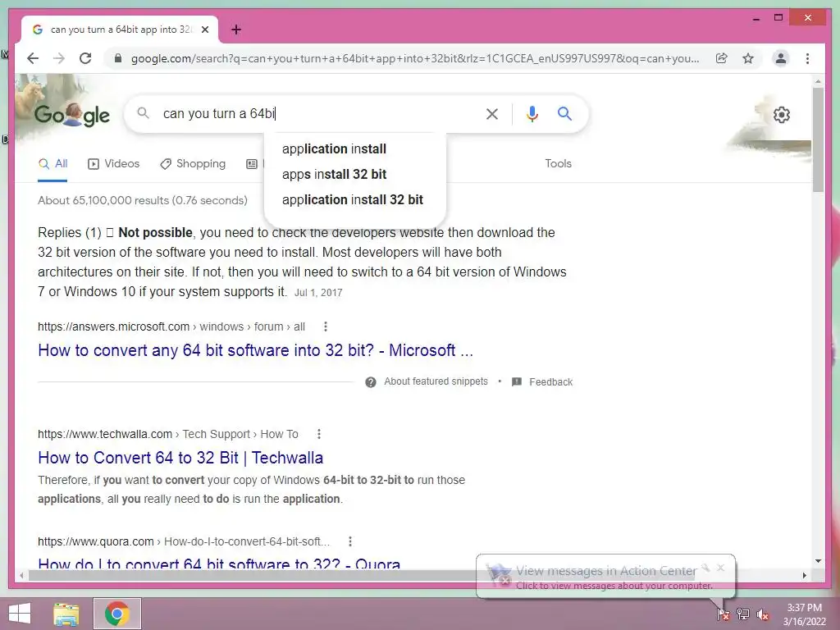Open options for techwalla.com result
The height and width of the screenshot is (630, 840).
click(x=319, y=434)
